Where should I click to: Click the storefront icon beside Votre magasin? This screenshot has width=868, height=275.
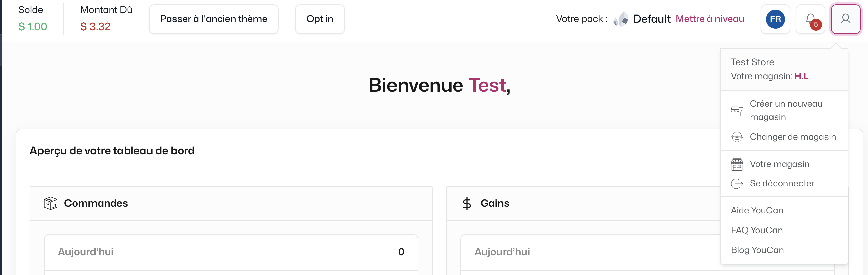[x=737, y=164]
